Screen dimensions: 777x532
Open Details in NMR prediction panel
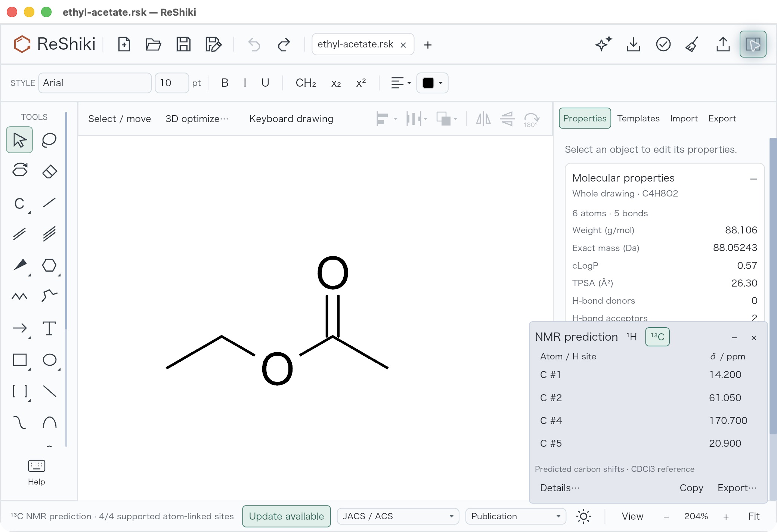[560, 488]
